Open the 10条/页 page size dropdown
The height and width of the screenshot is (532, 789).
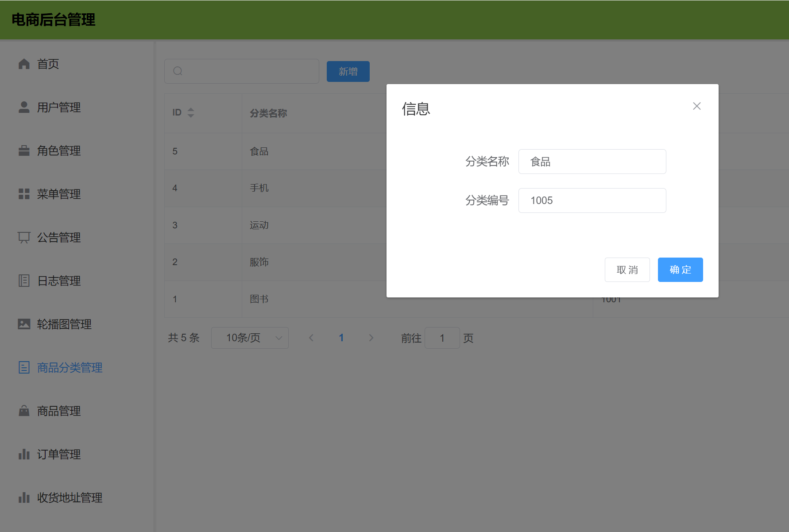[x=250, y=338]
